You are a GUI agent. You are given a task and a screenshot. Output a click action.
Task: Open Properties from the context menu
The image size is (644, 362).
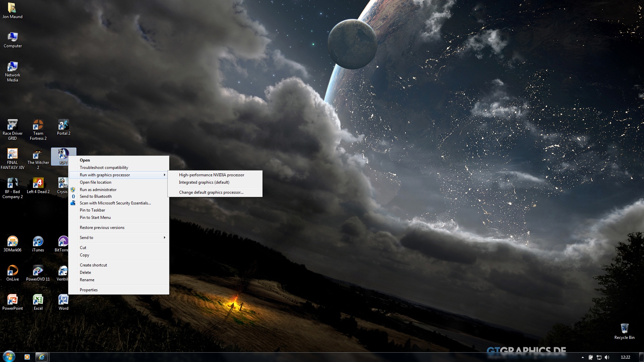point(89,290)
